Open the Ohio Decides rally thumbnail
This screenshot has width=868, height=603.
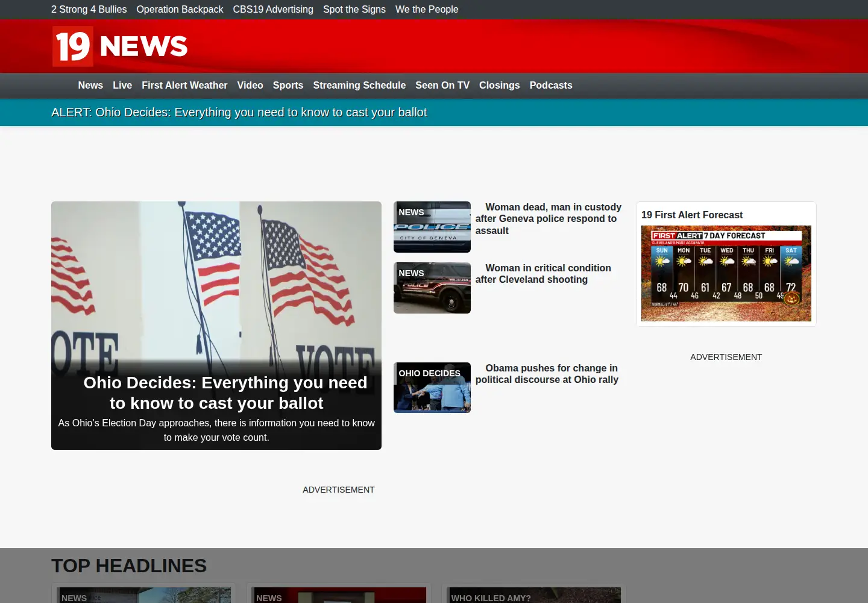(x=432, y=388)
